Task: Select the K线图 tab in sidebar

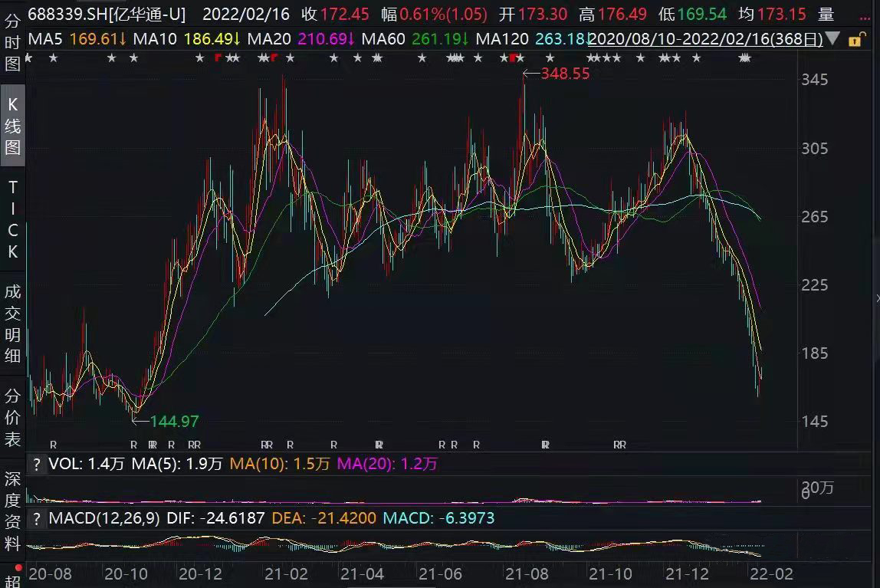Action: [x=12, y=126]
